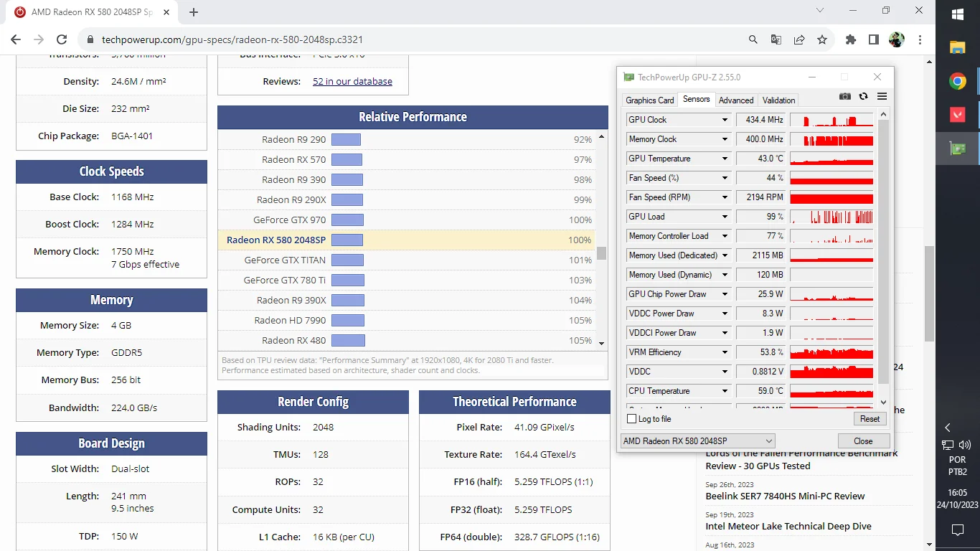The image size is (980, 551).
Task: Open Intel Meteor Lake Technical Deep Dive link
Action: 788,526
